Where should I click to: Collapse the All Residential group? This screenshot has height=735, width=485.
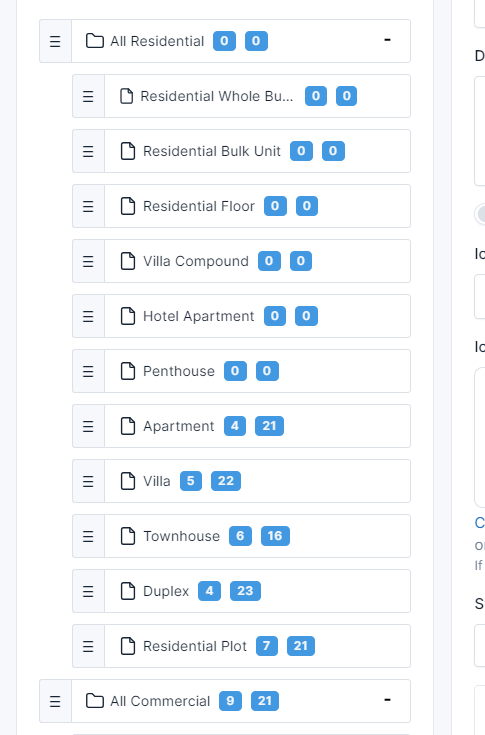click(388, 40)
